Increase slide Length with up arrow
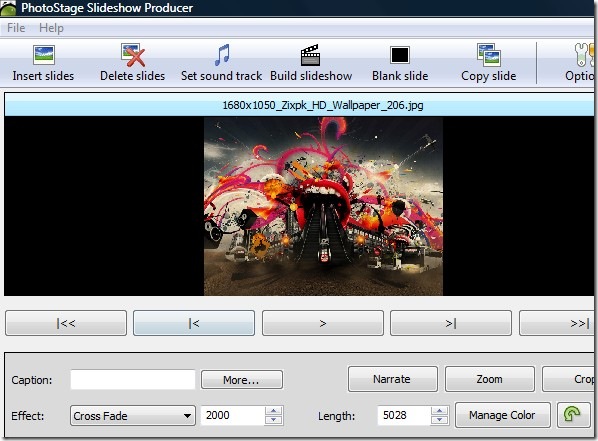Screen dimensions: 598x441 tap(440, 410)
